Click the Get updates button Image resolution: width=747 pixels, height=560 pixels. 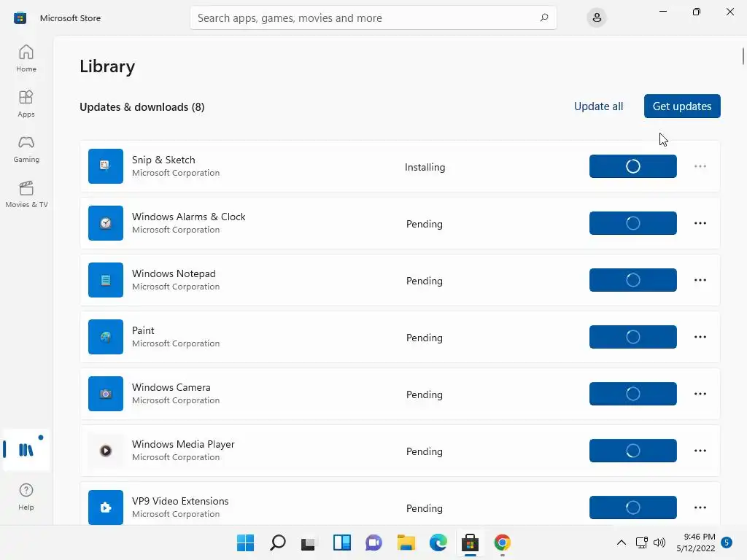click(682, 106)
